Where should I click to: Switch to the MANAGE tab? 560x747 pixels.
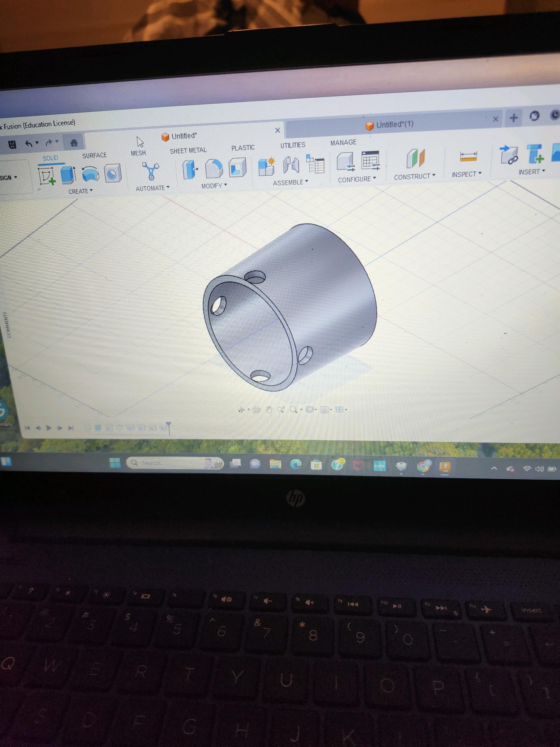343,143
